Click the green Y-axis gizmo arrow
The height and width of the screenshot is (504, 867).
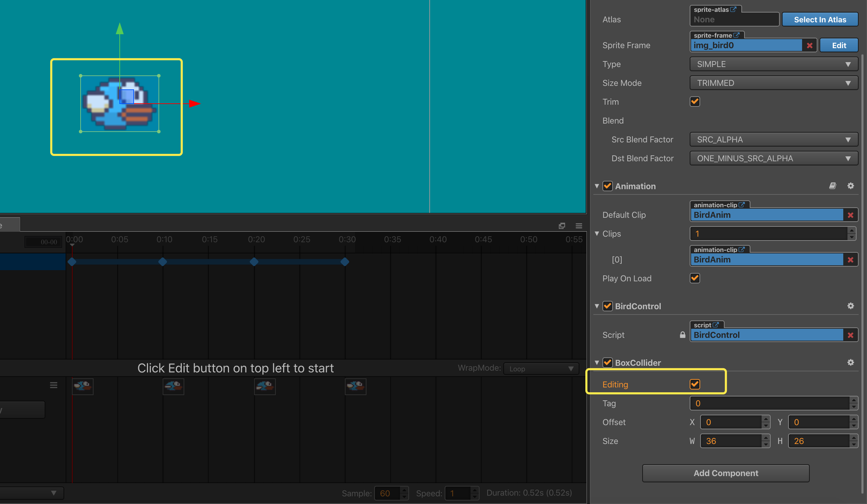click(120, 29)
